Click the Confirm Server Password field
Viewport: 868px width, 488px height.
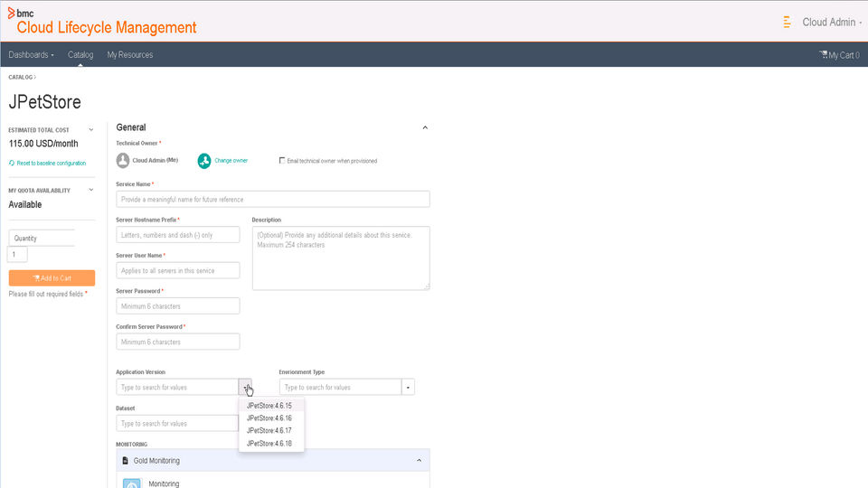point(178,342)
